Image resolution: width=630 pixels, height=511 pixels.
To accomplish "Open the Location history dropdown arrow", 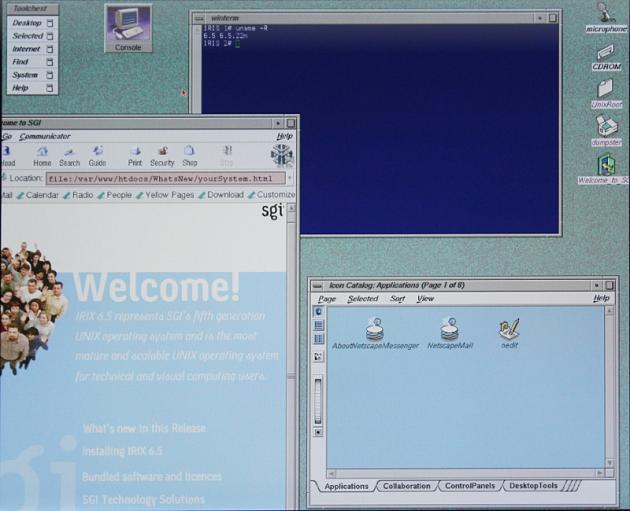I will point(290,178).
